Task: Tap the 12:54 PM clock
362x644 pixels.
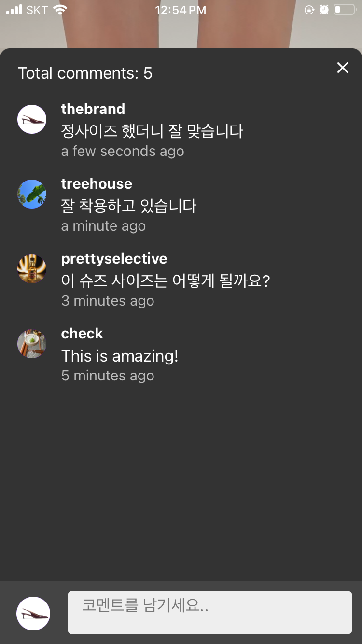Action: [181, 10]
